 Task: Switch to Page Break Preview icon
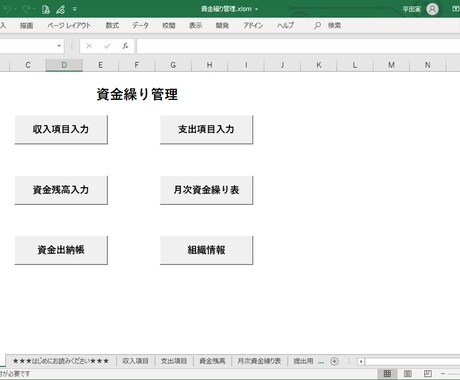pos(428,373)
